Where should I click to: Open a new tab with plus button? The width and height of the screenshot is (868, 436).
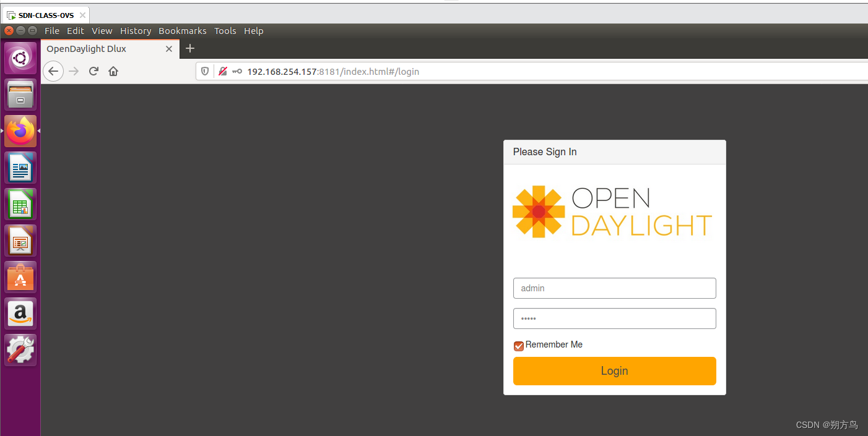(190, 48)
